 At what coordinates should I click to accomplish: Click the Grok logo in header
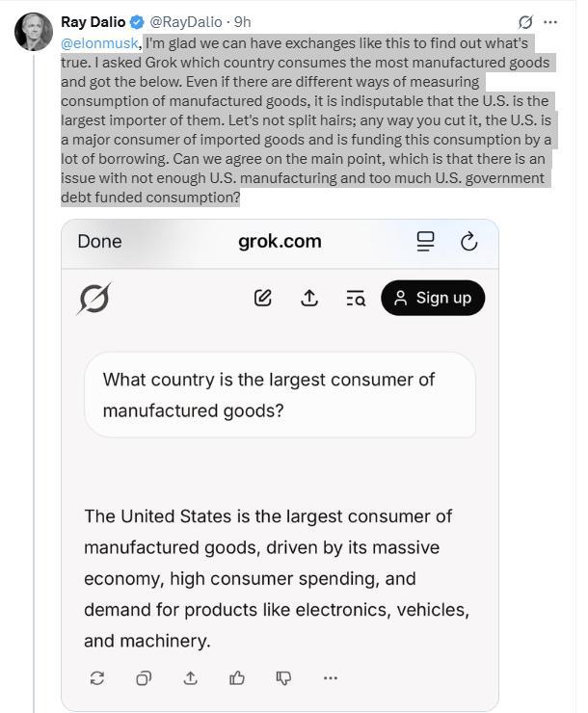coord(94,298)
